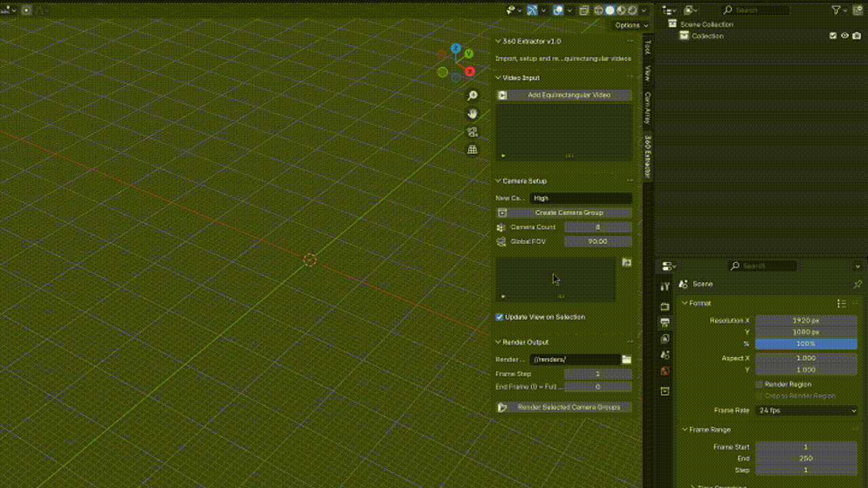The image size is (868, 488).
Task: Open Outliner filter dropdown
Action: tap(840, 10)
